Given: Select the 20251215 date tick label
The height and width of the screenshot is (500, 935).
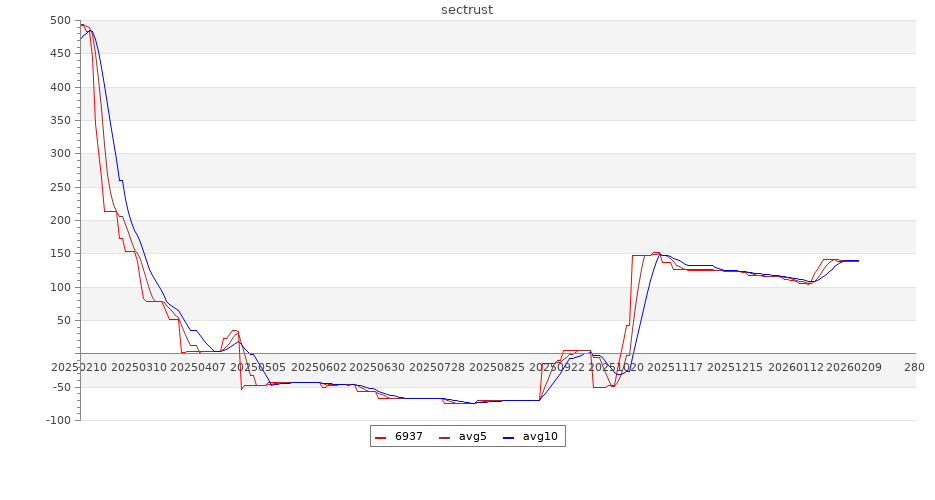Looking at the screenshot, I should [735, 367].
